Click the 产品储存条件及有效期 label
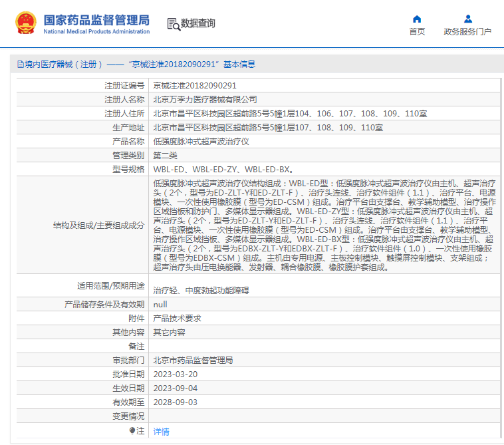This screenshot has width=504, height=445. pyautogui.click(x=104, y=305)
